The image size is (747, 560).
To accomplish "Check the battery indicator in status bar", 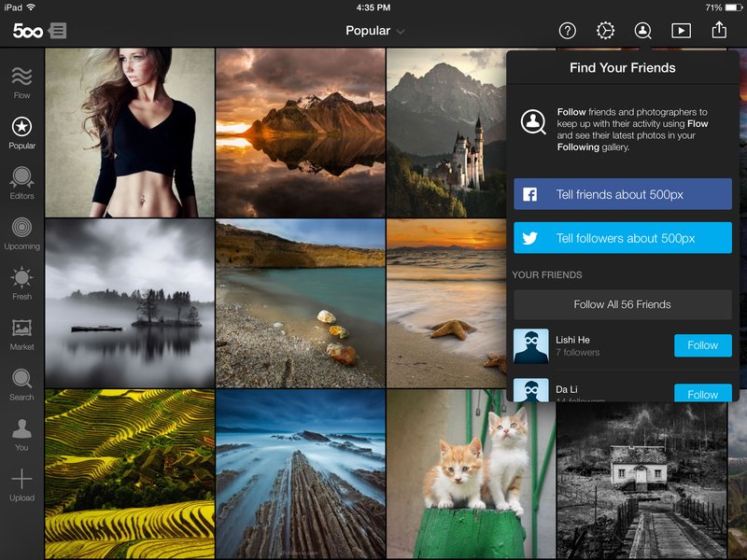I will [733, 7].
